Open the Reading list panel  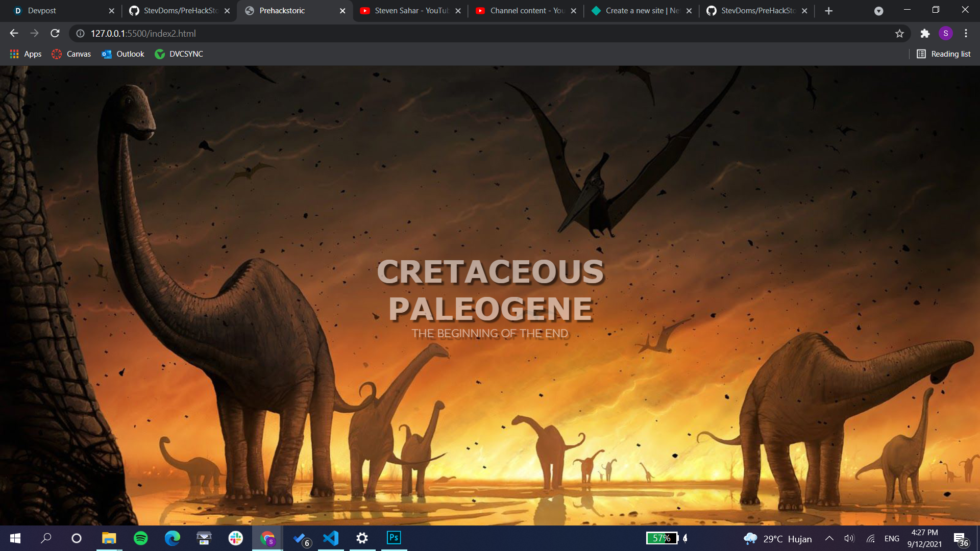click(943, 54)
